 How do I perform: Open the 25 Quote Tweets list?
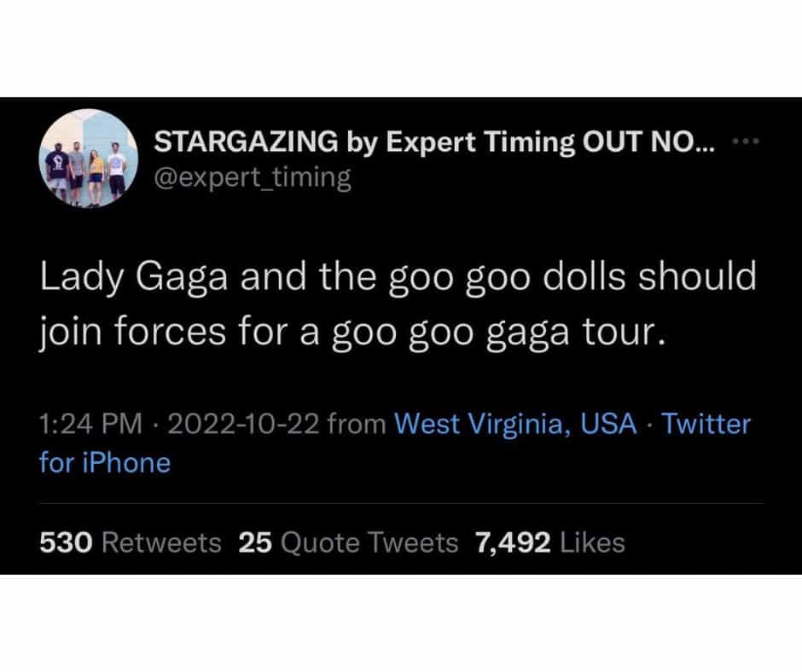click(x=348, y=542)
